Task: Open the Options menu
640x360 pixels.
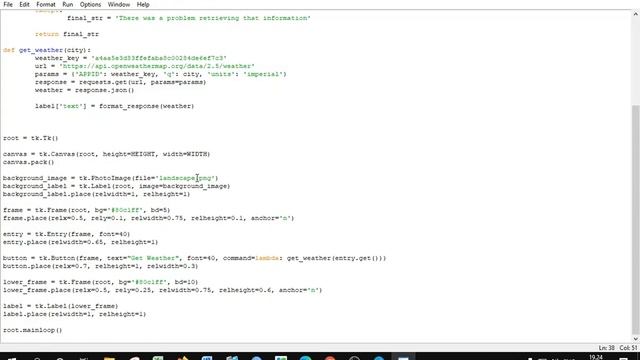Action: [90, 4]
